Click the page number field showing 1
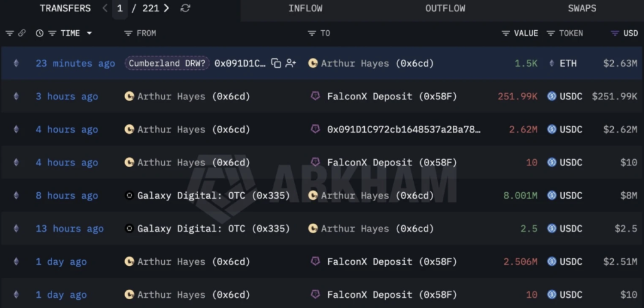The image size is (644, 308). pyautogui.click(x=119, y=8)
